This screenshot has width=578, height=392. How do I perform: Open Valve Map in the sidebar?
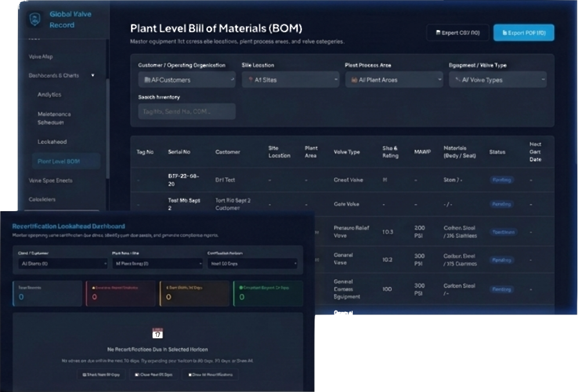coord(41,57)
